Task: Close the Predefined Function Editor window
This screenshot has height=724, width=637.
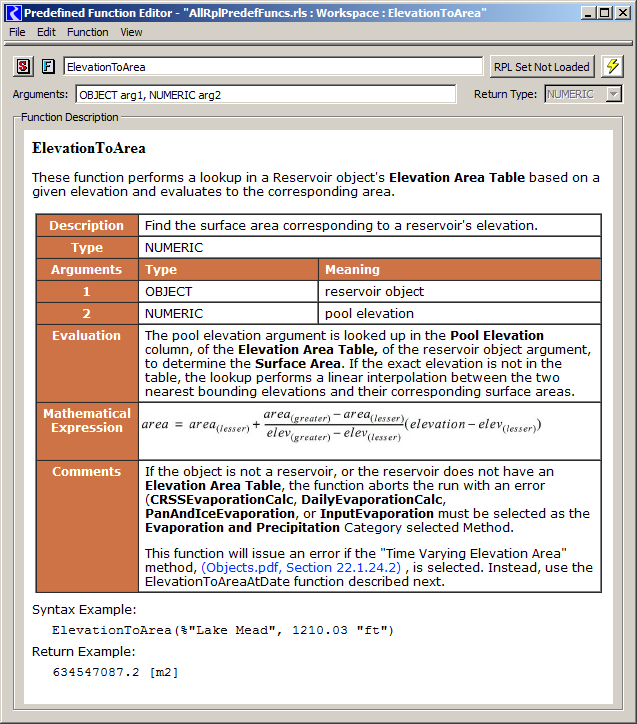Action: click(623, 13)
